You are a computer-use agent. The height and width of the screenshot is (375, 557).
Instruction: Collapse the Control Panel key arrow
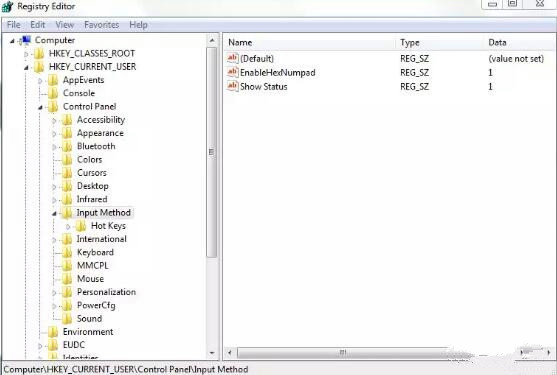pos(40,107)
